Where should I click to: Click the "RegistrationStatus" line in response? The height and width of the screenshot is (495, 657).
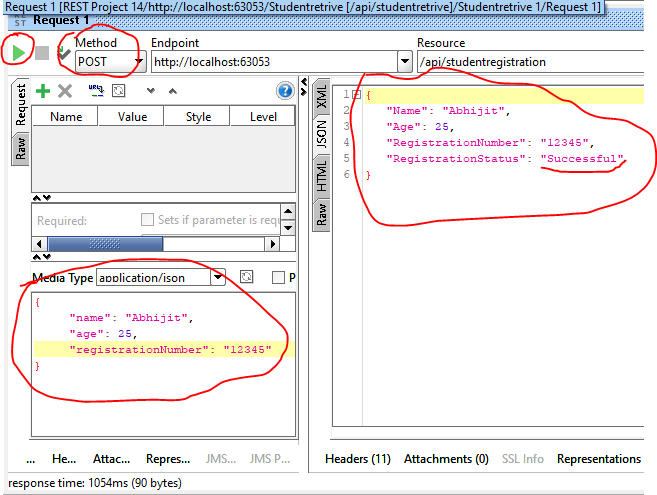click(x=504, y=159)
